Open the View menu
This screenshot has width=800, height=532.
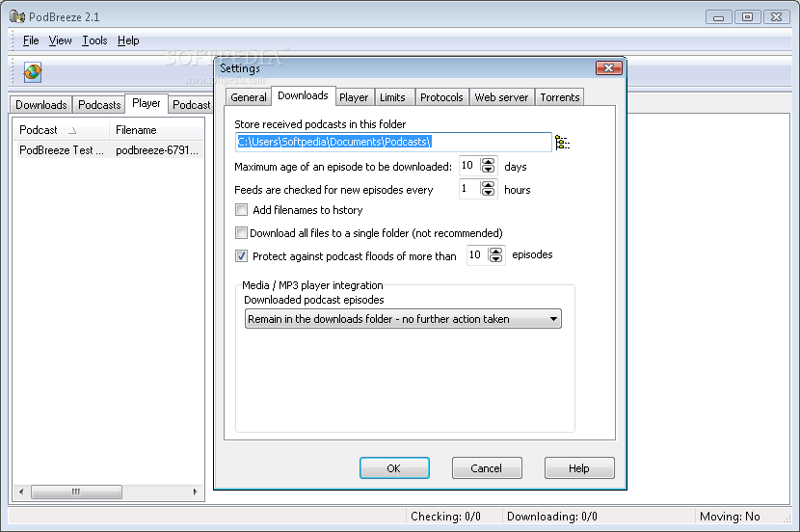(60, 40)
